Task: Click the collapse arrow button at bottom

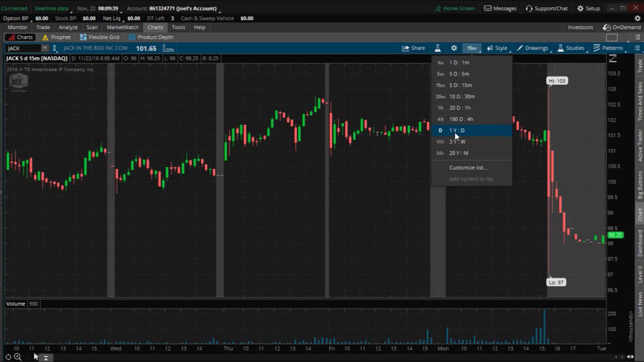Action: (45, 357)
